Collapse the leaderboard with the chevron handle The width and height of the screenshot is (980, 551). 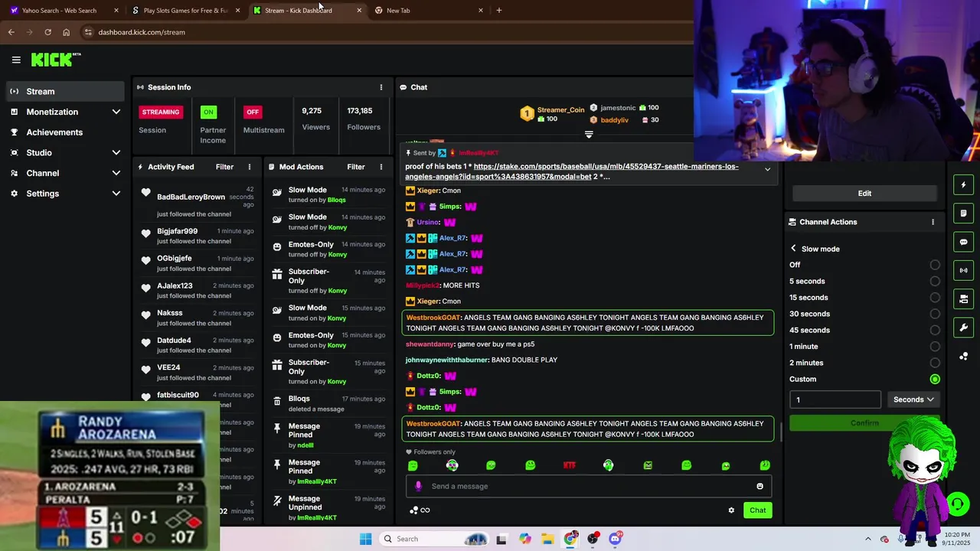coord(589,135)
